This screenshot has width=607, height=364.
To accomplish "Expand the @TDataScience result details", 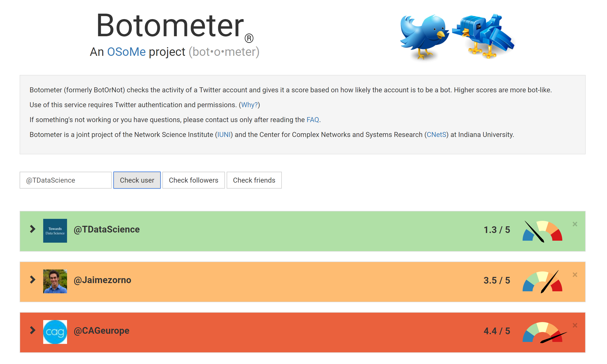I will 33,229.
